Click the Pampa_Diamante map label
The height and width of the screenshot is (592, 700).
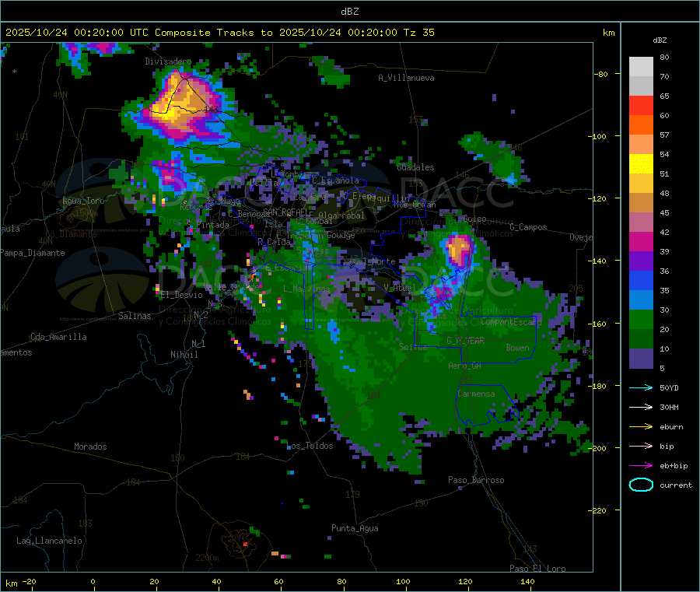click(33, 253)
